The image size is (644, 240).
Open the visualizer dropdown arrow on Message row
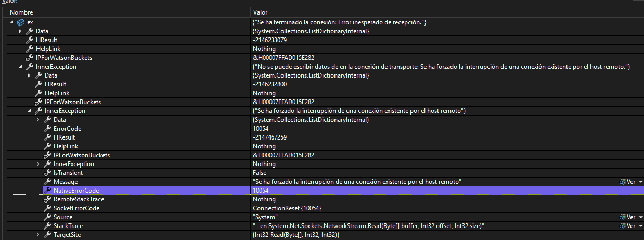640,182
